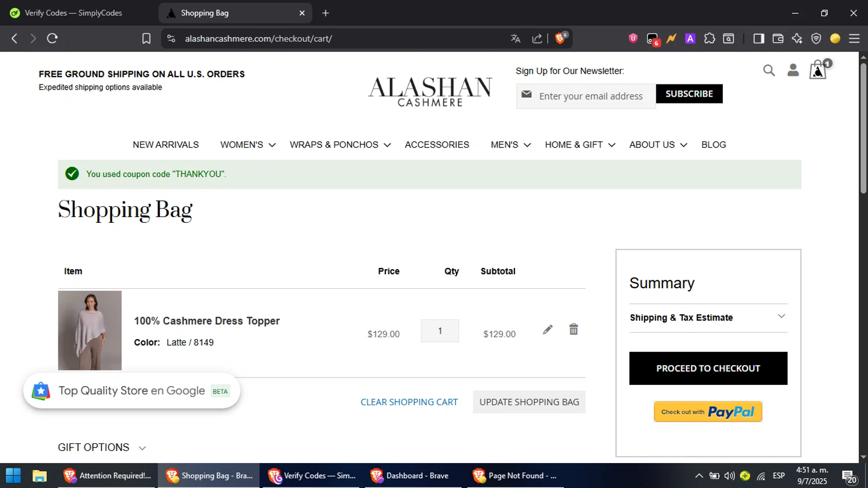
Task: Click the browser address bar URL
Action: [259, 39]
